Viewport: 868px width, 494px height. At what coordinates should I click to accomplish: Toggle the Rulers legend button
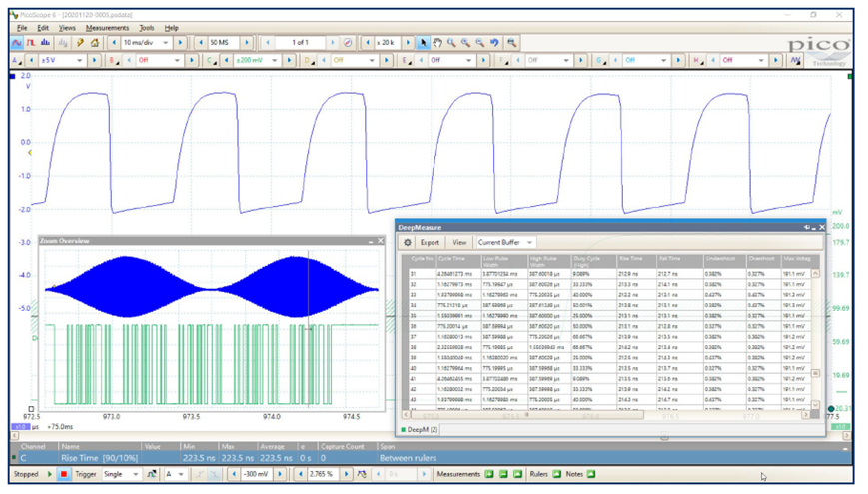pyautogui.click(x=556, y=474)
